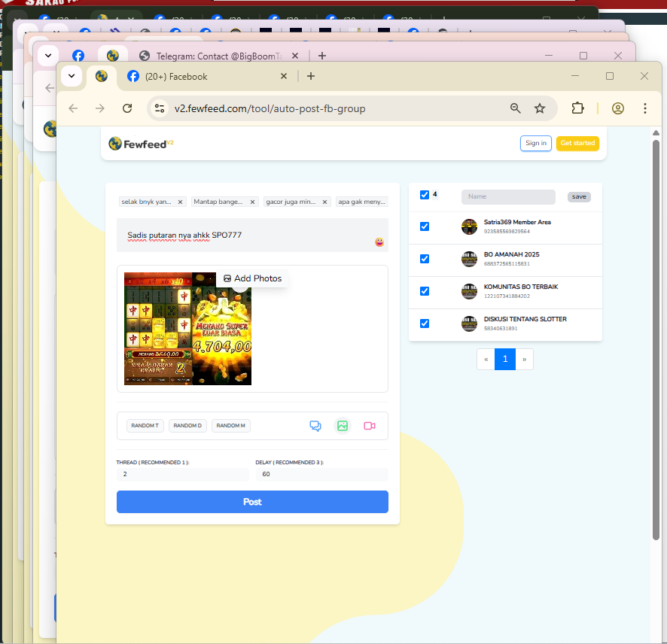Viewport: 667px width, 644px height.
Task: Remove the 'gacor juga min...' tag
Action: 324,202
